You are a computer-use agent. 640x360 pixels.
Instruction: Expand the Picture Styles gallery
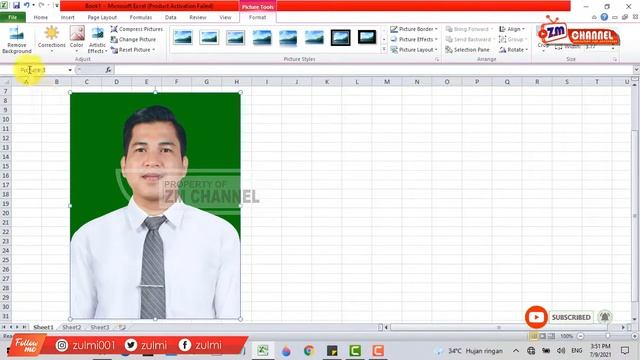coord(384,49)
